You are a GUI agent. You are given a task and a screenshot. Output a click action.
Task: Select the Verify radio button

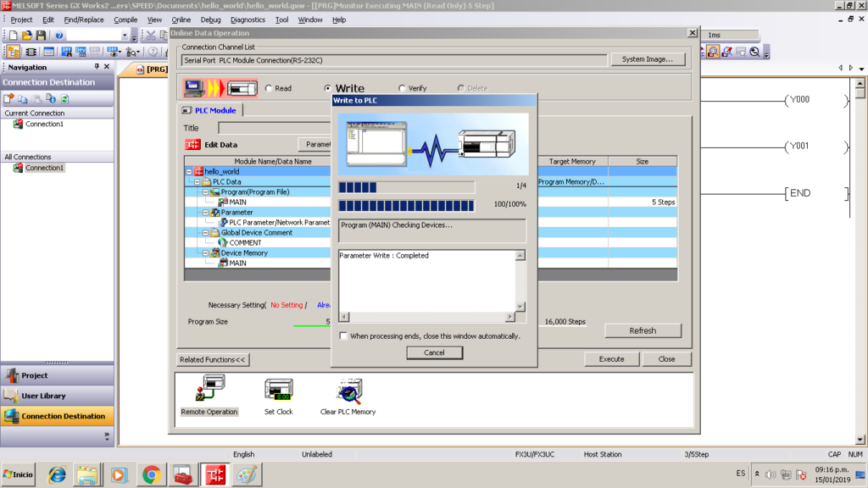coord(402,88)
